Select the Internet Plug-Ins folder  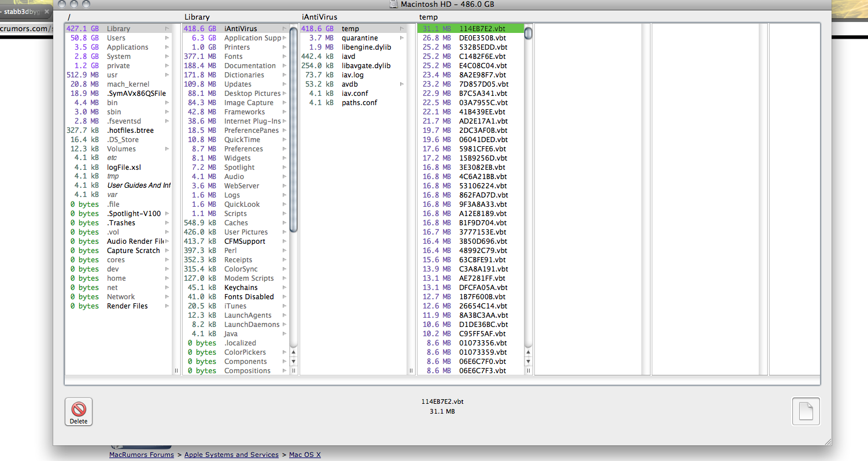236,121
